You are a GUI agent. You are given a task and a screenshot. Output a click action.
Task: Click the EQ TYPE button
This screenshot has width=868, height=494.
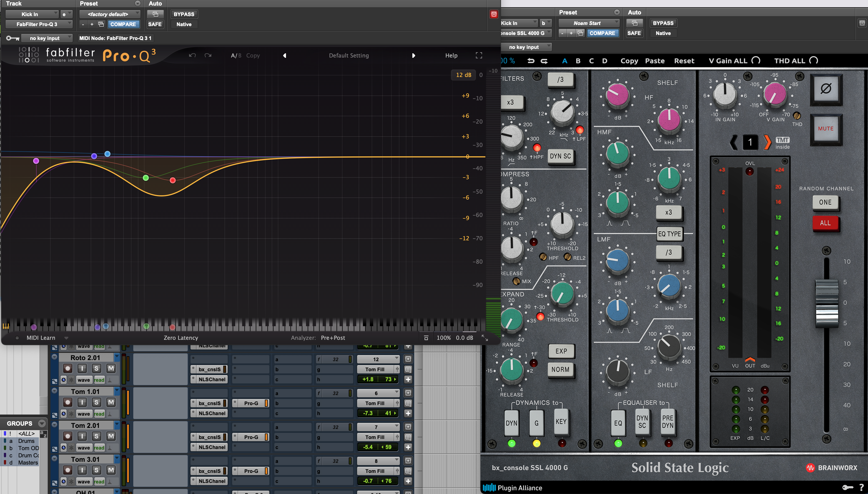tap(669, 234)
